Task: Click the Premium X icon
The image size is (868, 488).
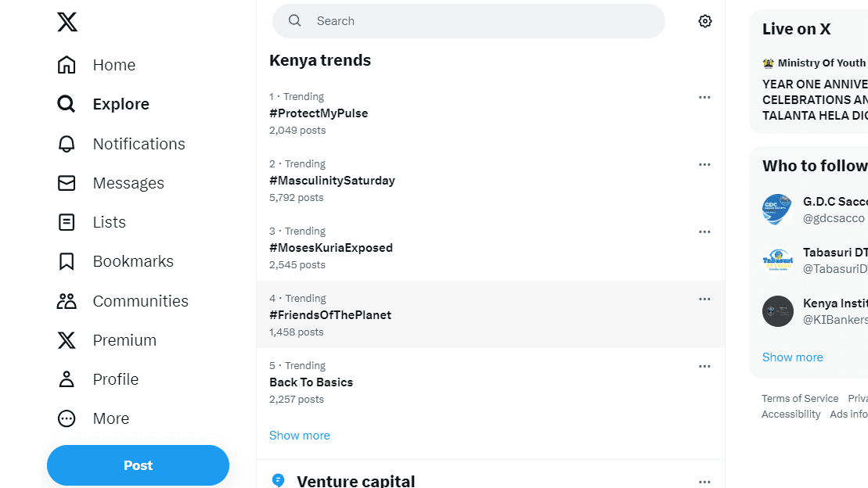Action: (x=67, y=340)
